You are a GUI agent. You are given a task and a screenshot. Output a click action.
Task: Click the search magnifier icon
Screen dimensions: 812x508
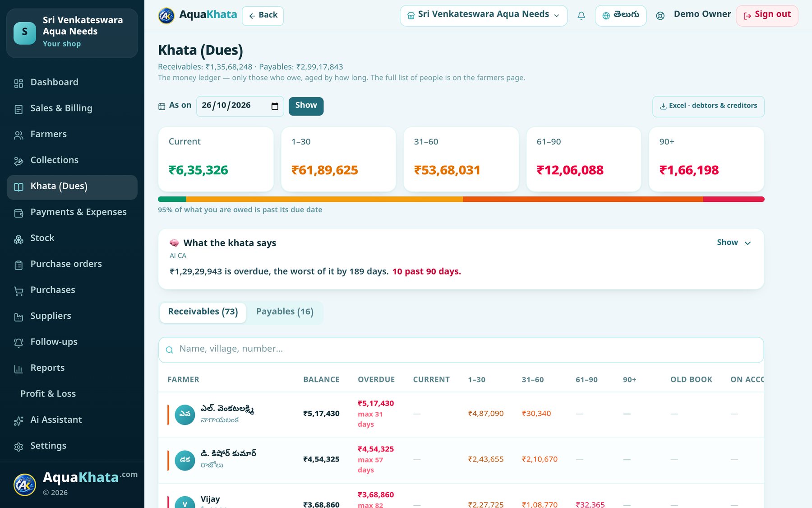(x=170, y=350)
